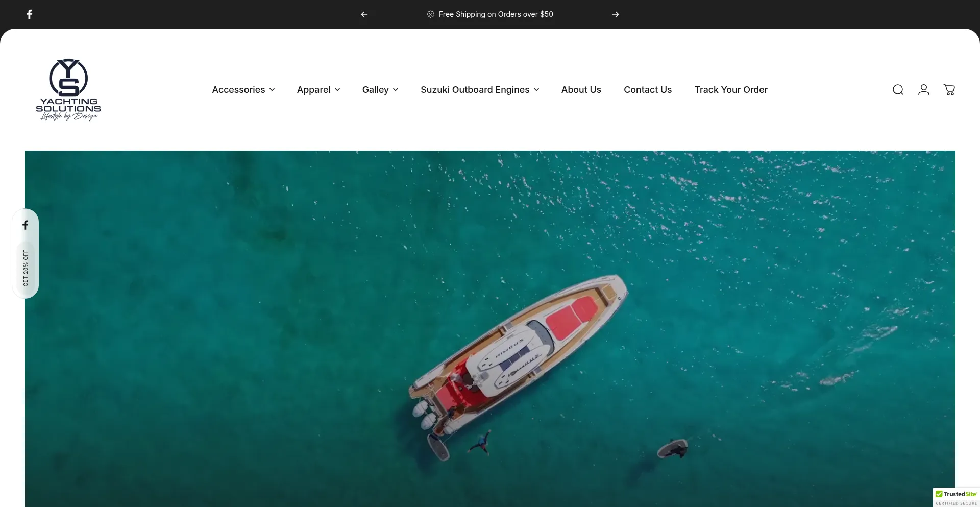
Task: Expand the Accessories menu
Action: click(243, 90)
